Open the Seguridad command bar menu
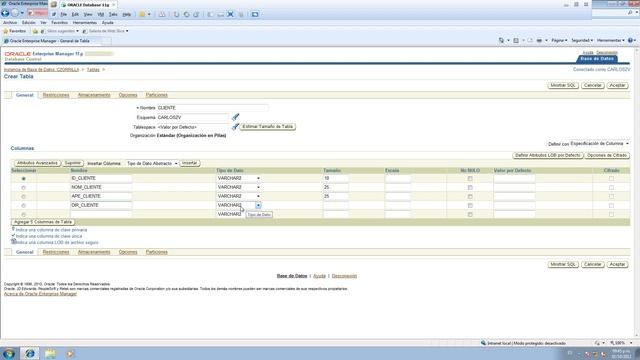The height and width of the screenshot is (360, 640). 582,40
